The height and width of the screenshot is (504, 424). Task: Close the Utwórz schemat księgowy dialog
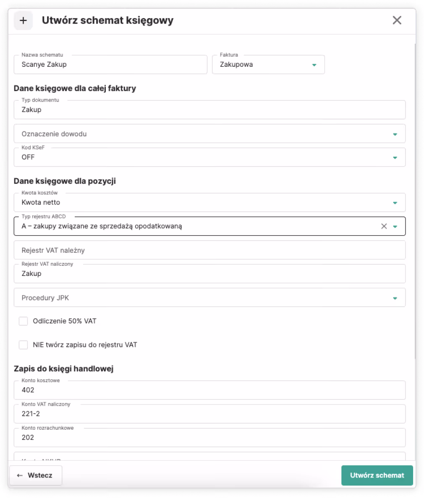[x=397, y=20]
